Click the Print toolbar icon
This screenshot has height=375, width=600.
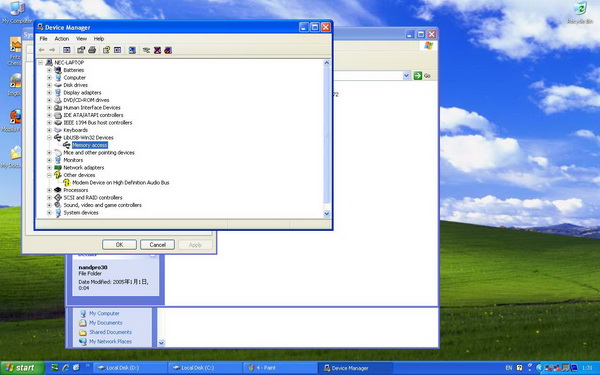[x=92, y=50]
